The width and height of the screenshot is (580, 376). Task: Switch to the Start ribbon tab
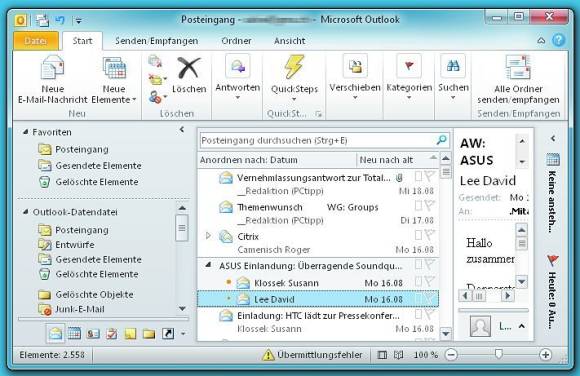(x=82, y=41)
